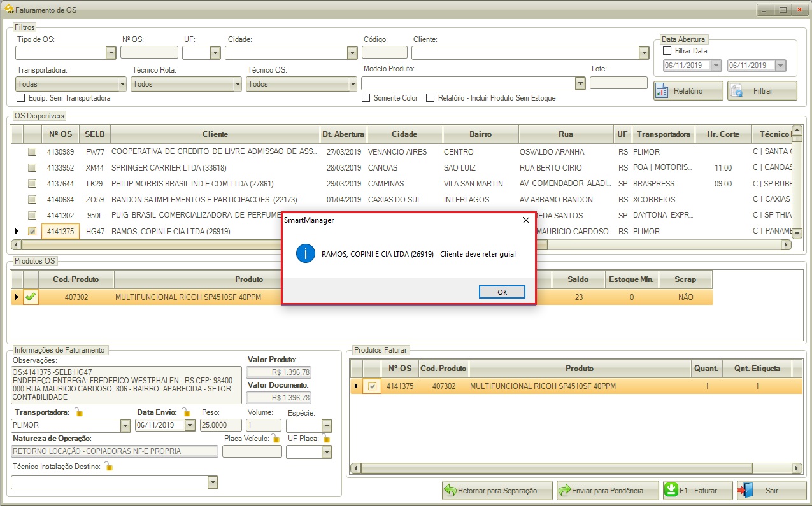Click the Bairro column header
This screenshot has width=812, height=506.
481,134
